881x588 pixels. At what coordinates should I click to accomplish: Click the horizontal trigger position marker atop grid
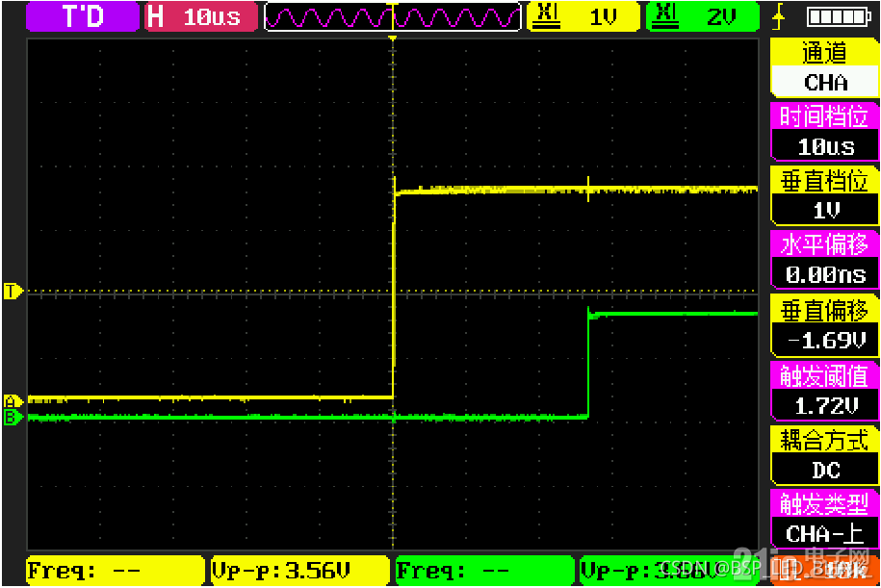(x=393, y=38)
